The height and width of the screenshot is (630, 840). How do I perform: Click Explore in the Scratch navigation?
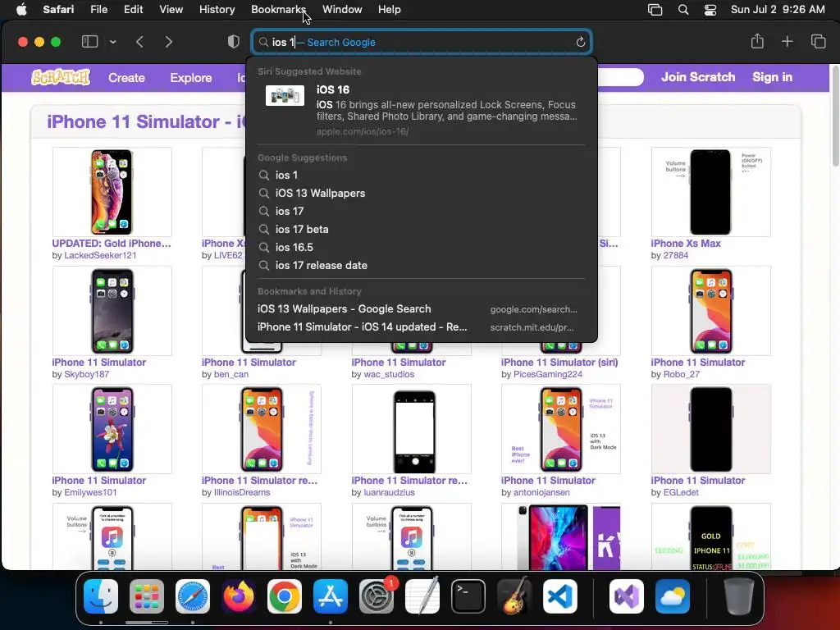(190, 78)
